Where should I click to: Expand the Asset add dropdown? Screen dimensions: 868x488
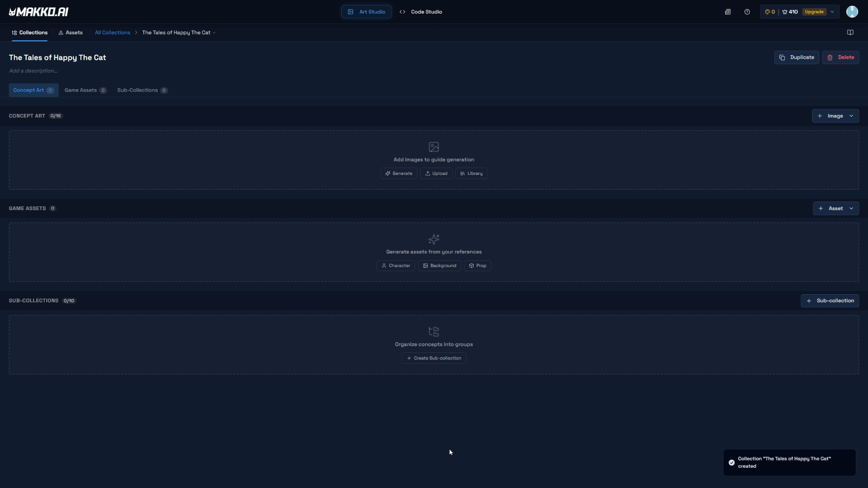point(851,209)
